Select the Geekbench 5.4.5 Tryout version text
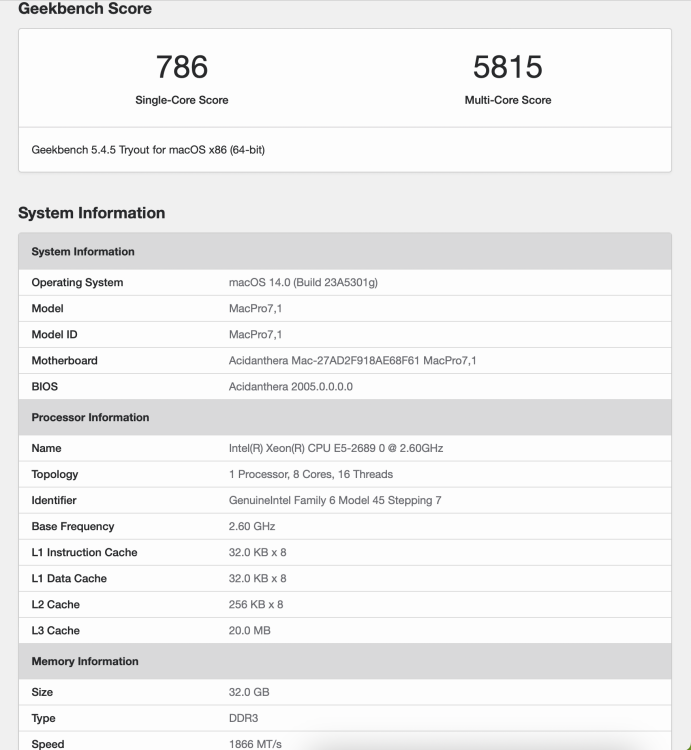Image resolution: width=691 pixels, height=750 pixels. click(148, 150)
